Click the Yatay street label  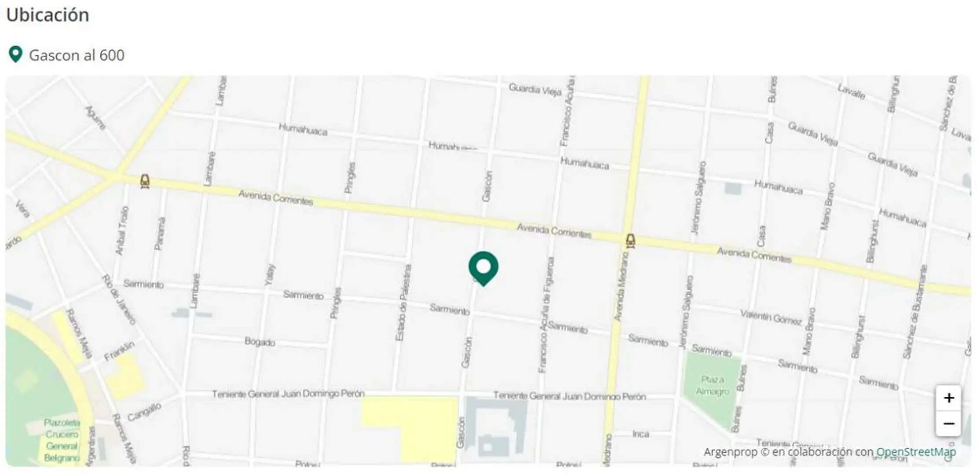[x=270, y=275]
